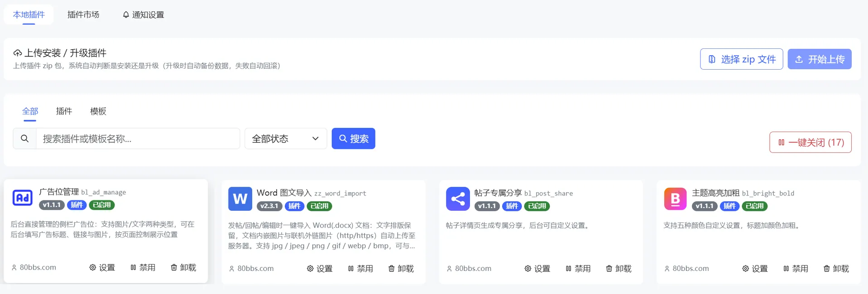
Task: Open the 全部状态 status dropdown
Action: [x=286, y=138]
